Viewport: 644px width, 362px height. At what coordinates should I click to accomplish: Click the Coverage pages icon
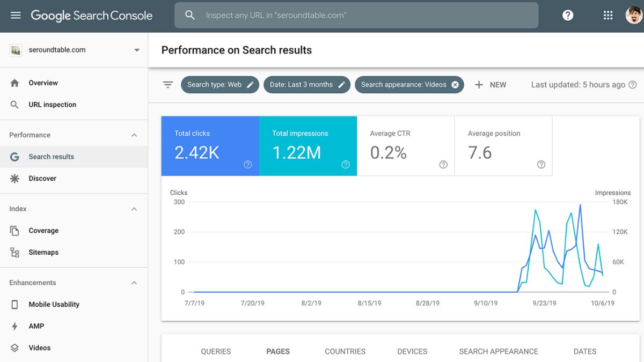tap(15, 231)
